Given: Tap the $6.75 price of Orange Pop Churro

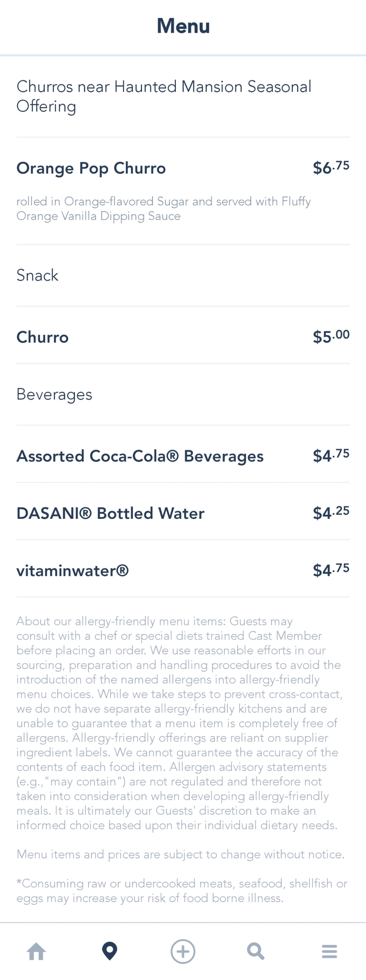Looking at the screenshot, I should pyautogui.click(x=331, y=168).
